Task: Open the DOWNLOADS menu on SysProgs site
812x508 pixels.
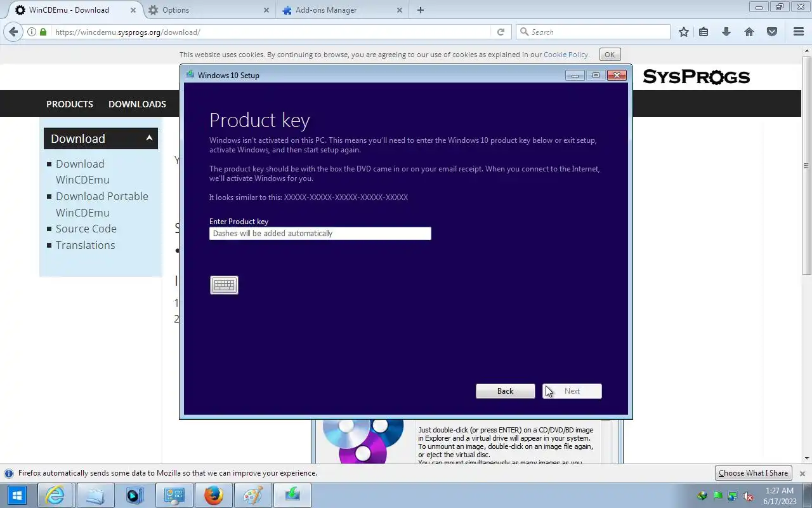Action: (137, 104)
